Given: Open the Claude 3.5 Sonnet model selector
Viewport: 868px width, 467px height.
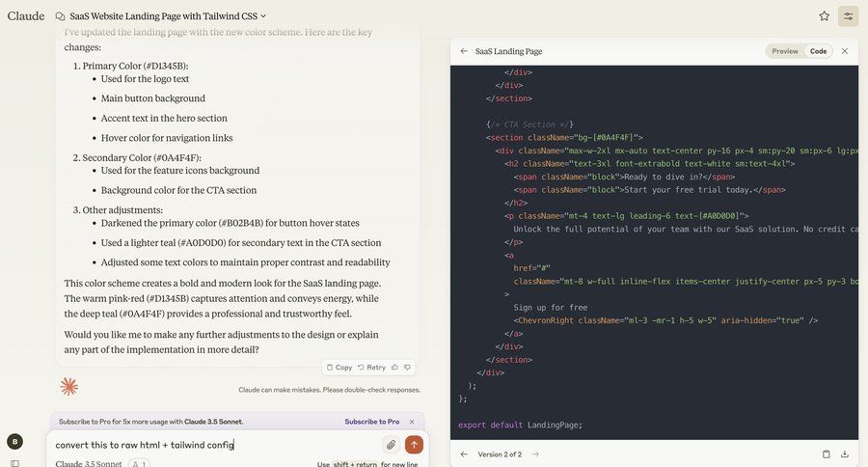Looking at the screenshot, I should tap(88, 463).
